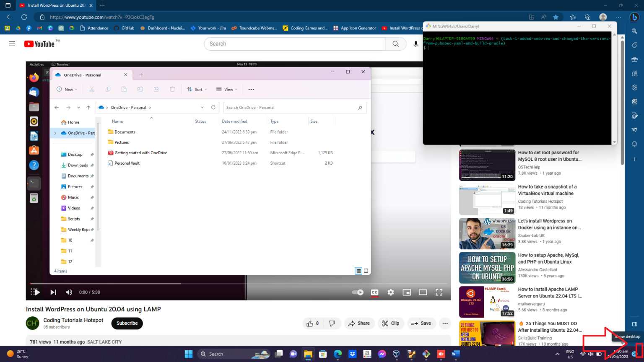Click the YouTube search input field
Screen dimensions: 644x362
point(294,44)
